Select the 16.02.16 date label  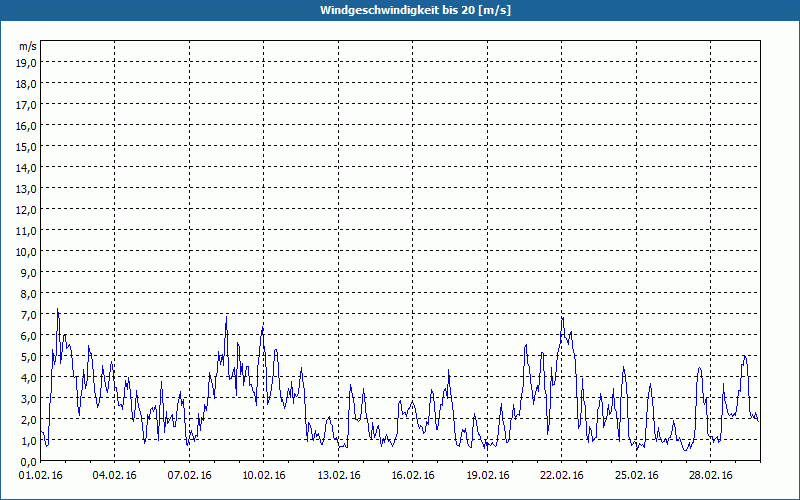point(413,476)
